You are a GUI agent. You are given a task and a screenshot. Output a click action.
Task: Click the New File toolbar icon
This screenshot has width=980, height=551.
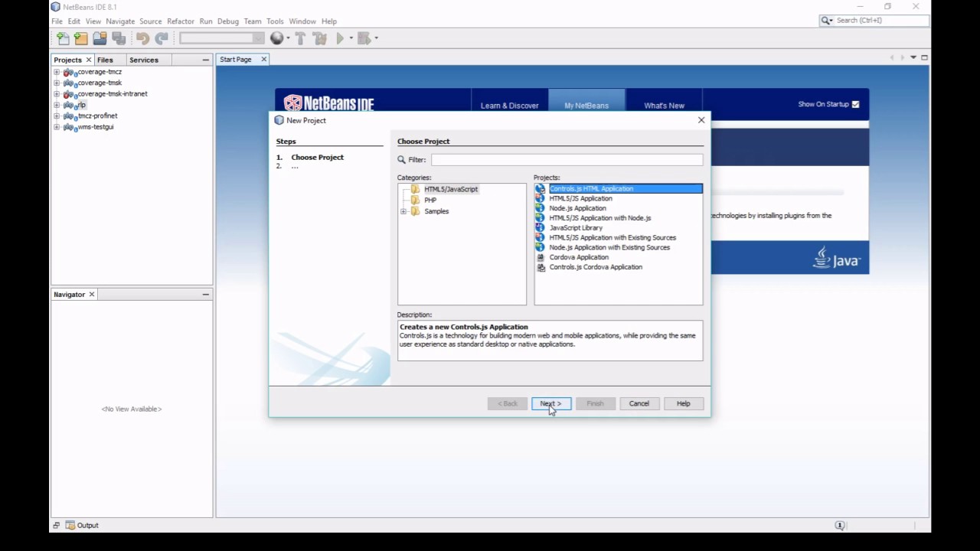(63, 38)
